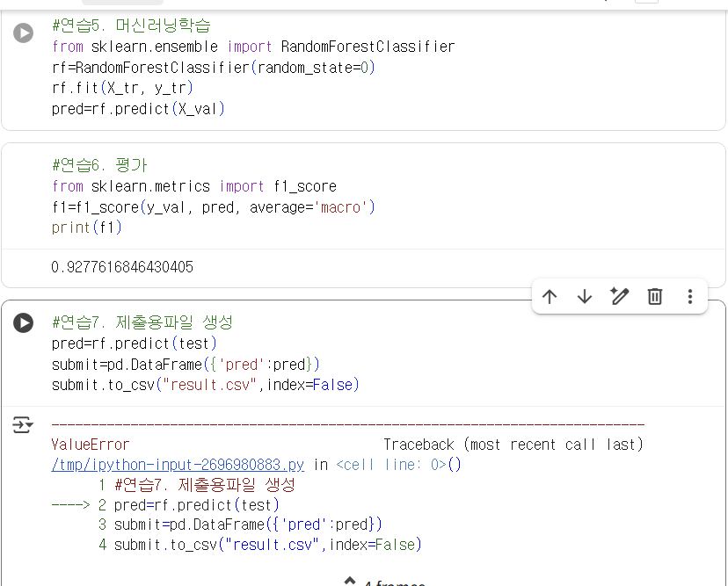Delete the selected cell with trash icon

coord(655,297)
